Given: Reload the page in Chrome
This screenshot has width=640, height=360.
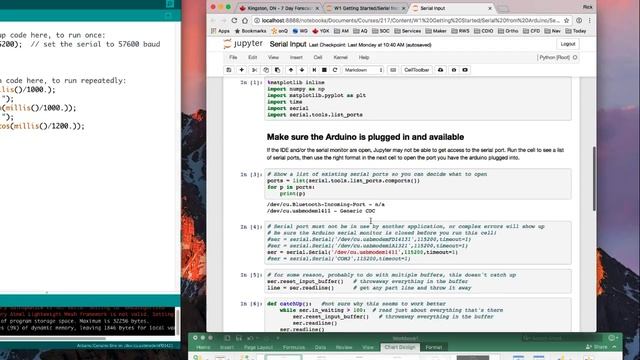Looking at the screenshot, I should (234, 20).
